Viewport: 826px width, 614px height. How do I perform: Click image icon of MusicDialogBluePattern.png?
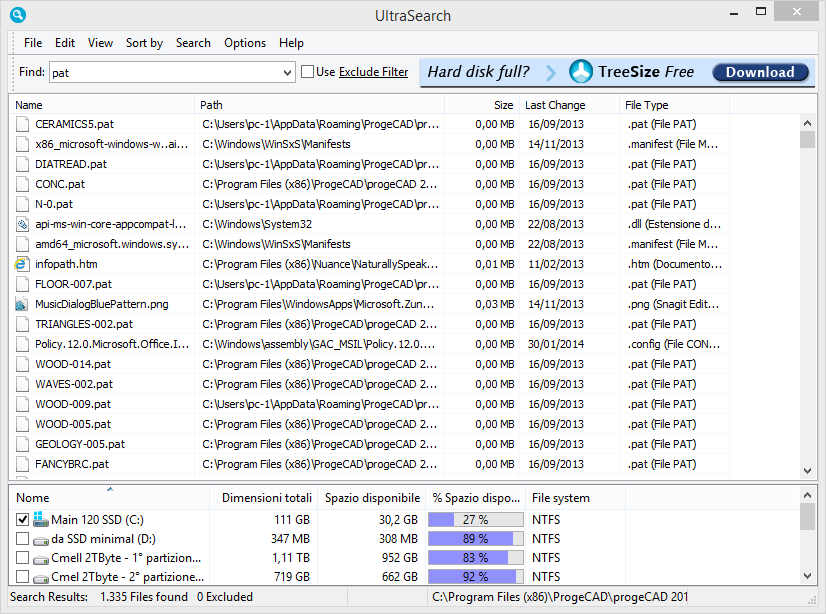click(x=22, y=304)
